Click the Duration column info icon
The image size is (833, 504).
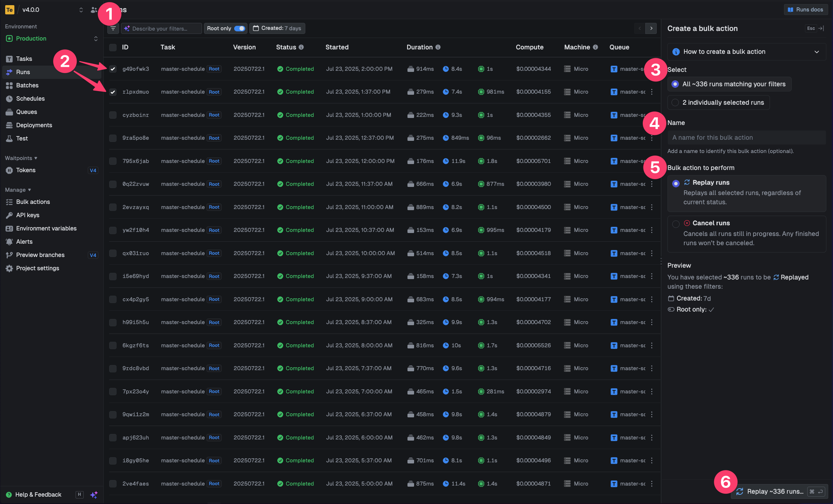(x=438, y=47)
